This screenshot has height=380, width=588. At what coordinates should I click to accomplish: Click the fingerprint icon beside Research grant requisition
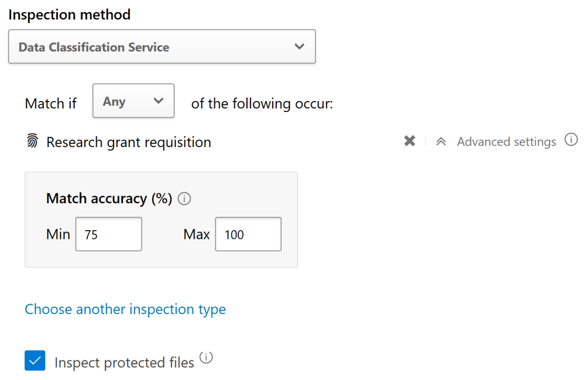pyautogui.click(x=33, y=142)
